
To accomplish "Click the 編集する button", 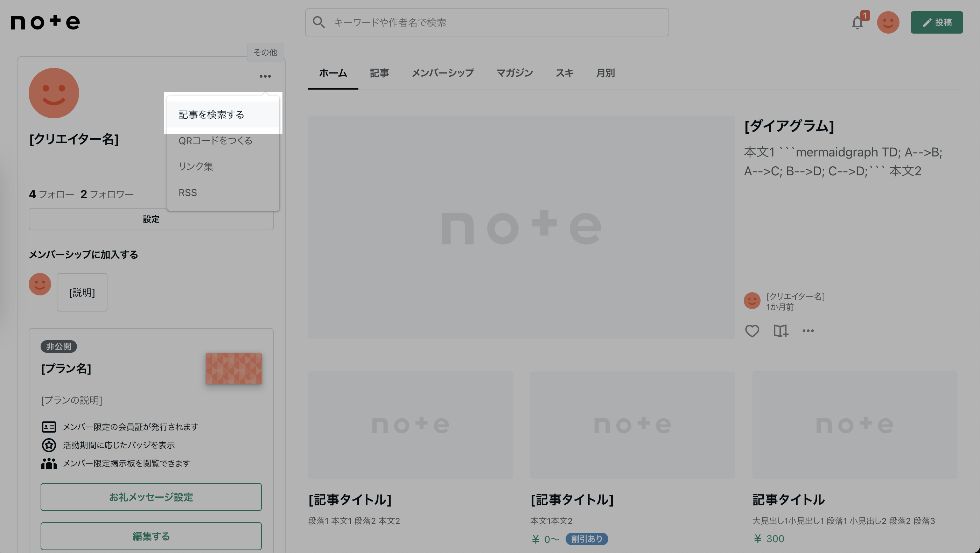I will (151, 536).
